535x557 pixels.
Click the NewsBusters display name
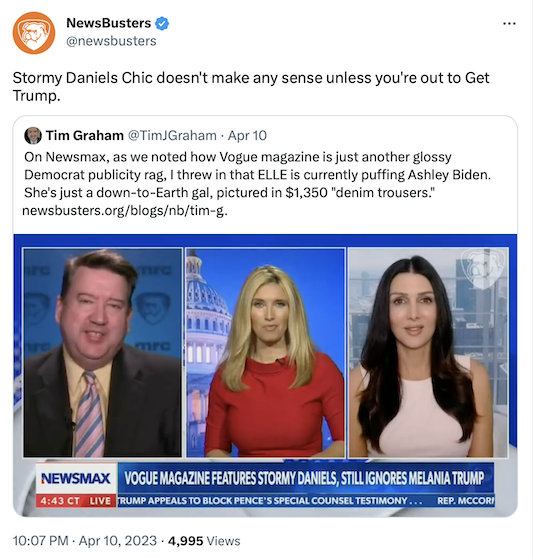[x=108, y=23]
